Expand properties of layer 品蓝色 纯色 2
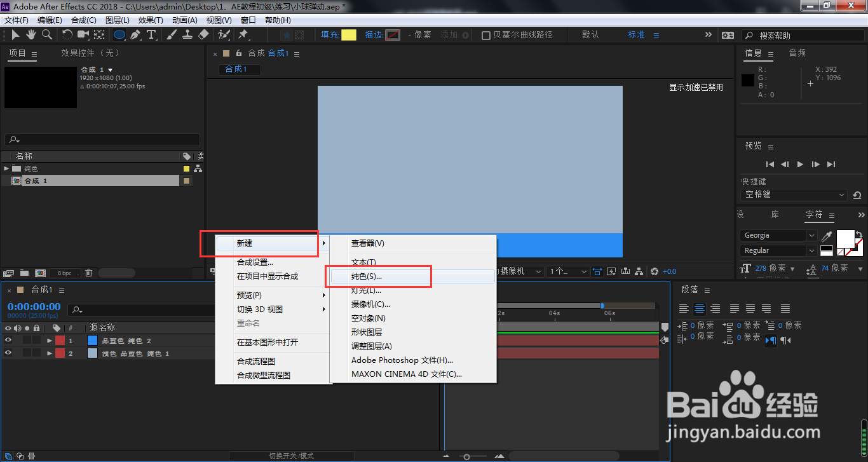Screen dimensions: 868x462 [50, 340]
